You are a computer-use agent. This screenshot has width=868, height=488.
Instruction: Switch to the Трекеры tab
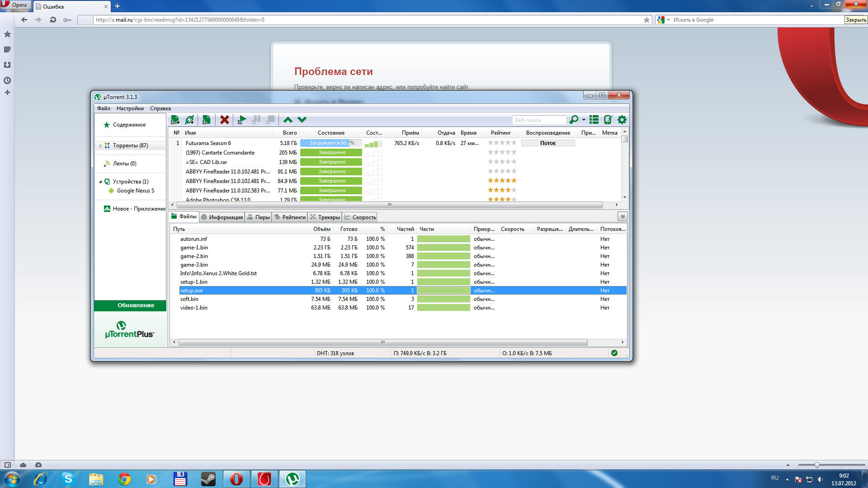(x=325, y=217)
